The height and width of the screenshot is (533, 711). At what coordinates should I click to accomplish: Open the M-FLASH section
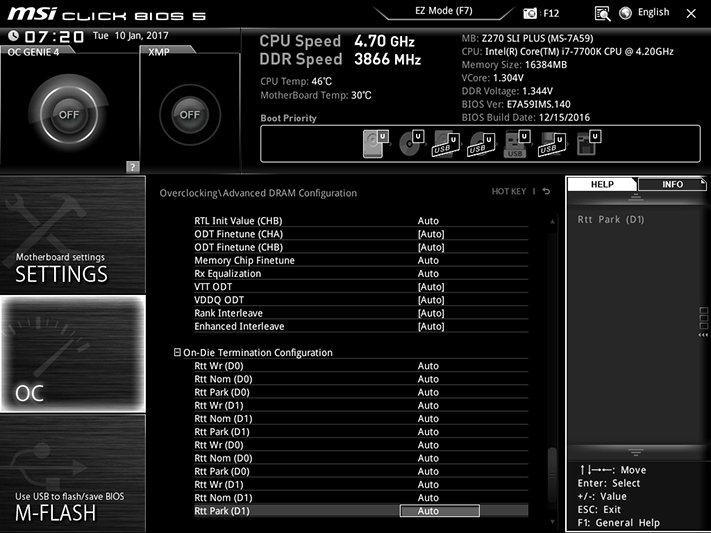pyautogui.click(x=73, y=473)
